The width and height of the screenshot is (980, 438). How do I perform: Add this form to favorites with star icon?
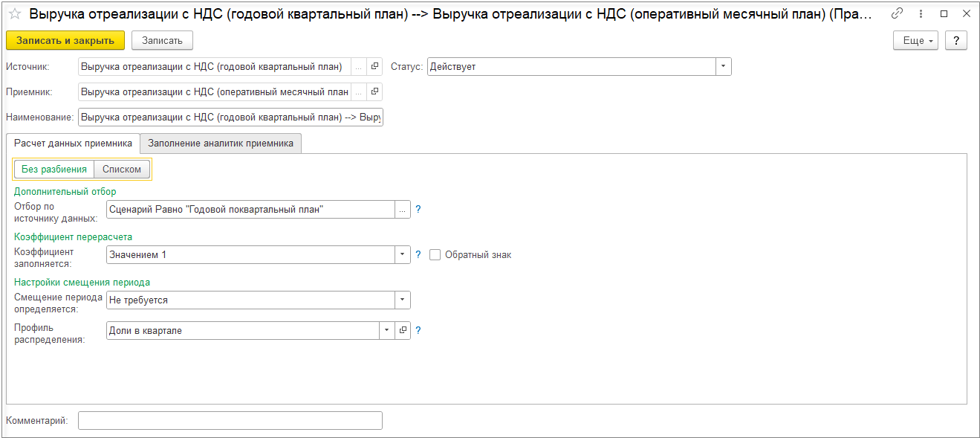(14, 14)
